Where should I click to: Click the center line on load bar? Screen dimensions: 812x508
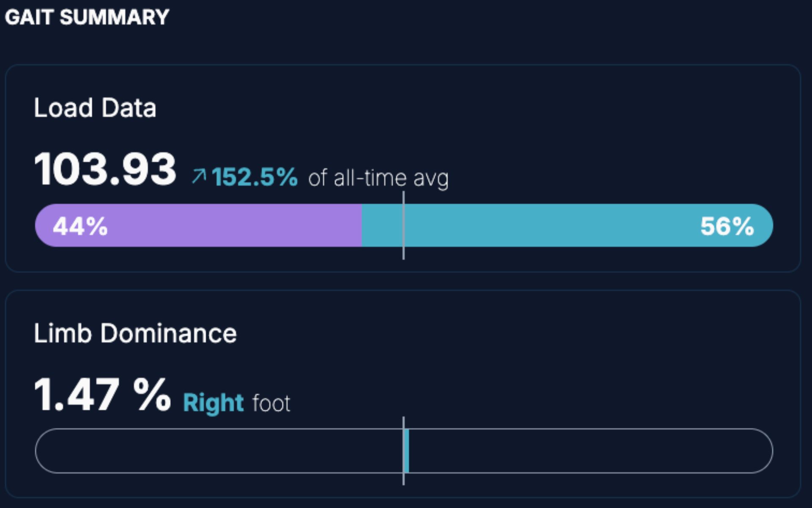[x=403, y=225]
